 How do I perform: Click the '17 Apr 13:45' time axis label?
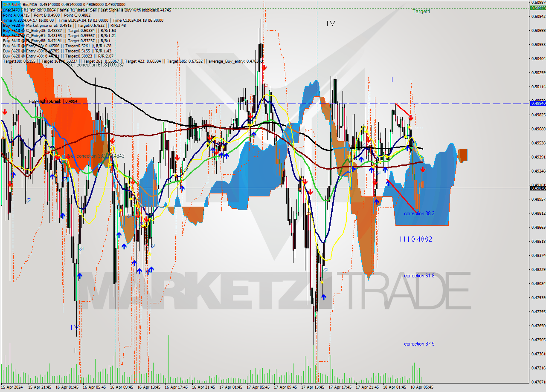tap(313, 387)
